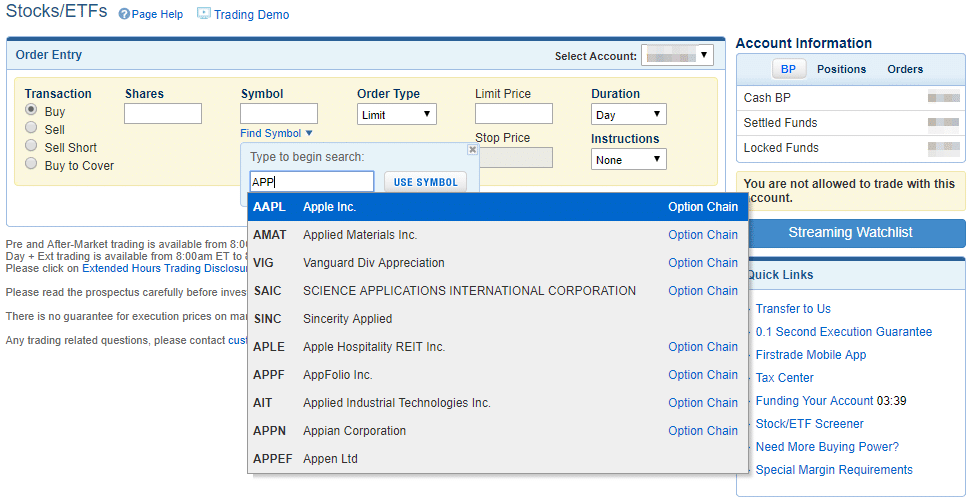This screenshot has width=978, height=504.
Task: Select SAIC Science Applications result
Action: (x=498, y=291)
